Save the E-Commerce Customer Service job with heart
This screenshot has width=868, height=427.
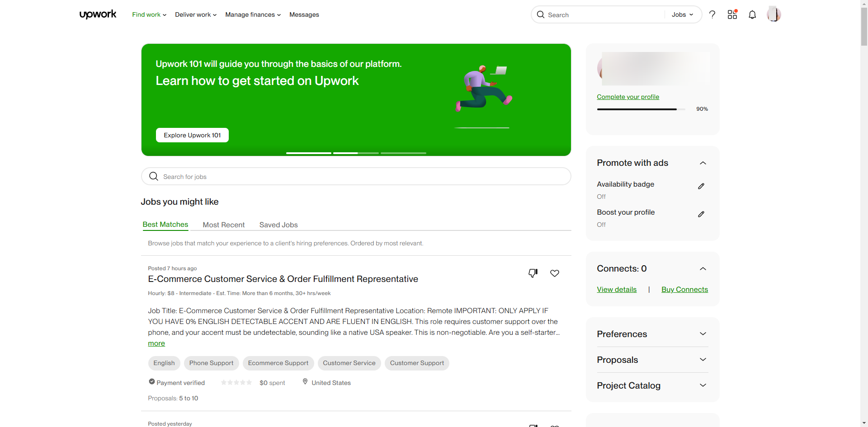[555, 273]
